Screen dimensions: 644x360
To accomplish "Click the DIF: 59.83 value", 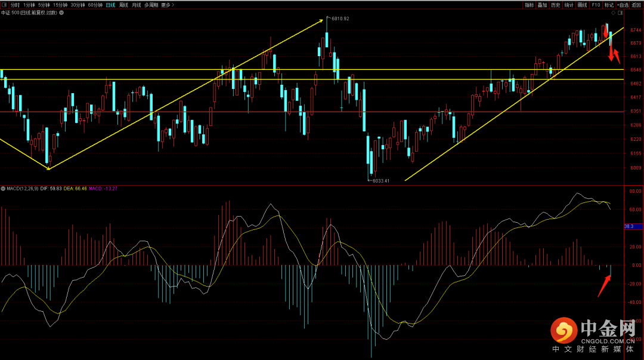I will (51, 189).
